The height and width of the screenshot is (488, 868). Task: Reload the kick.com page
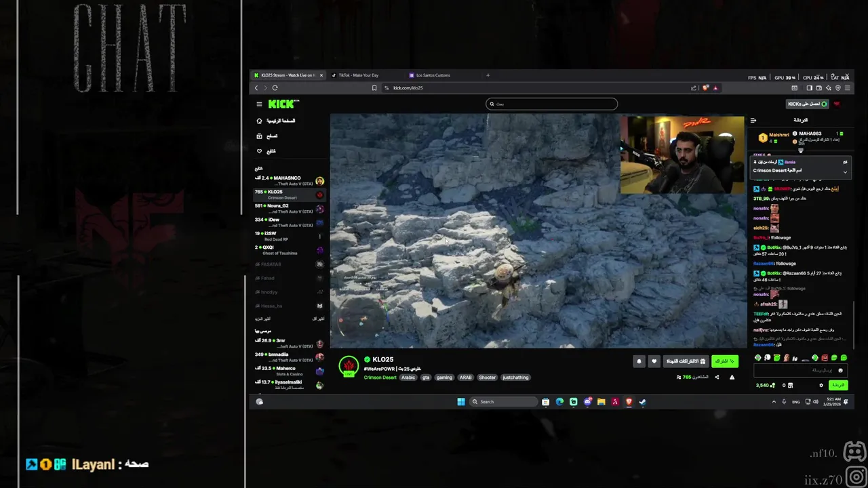pos(275,87)
